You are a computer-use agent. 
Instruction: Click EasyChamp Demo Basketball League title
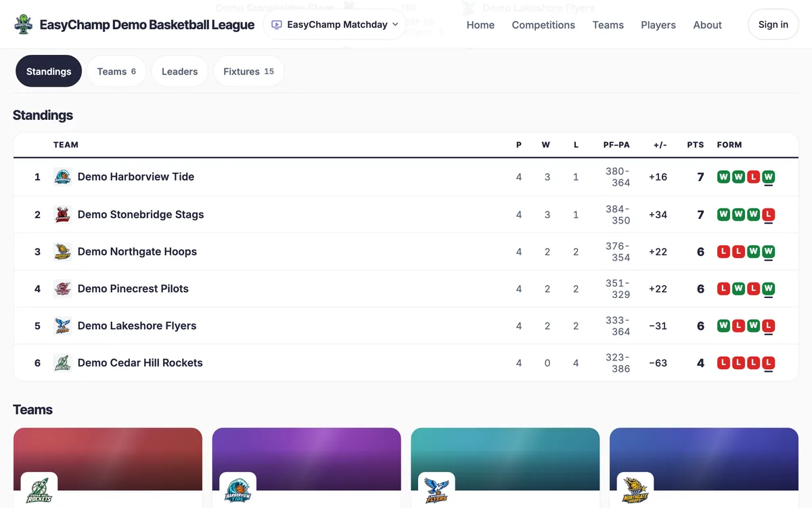click(x=147, y=24)
